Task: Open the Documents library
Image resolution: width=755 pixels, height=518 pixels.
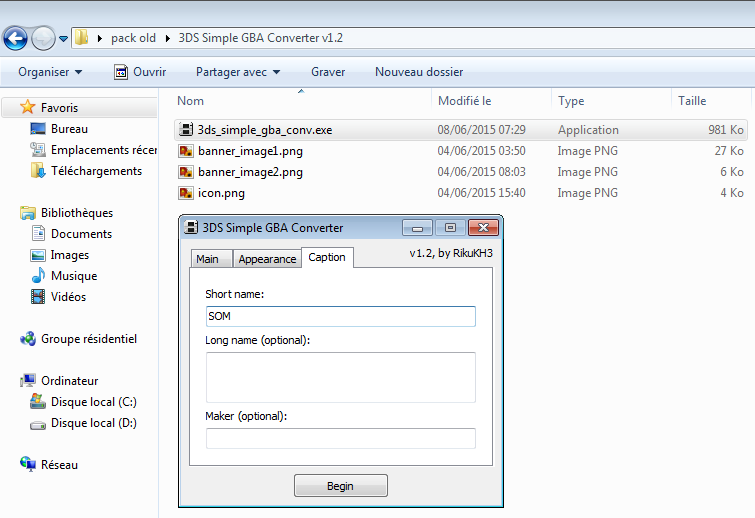Action: coord(71,233)
